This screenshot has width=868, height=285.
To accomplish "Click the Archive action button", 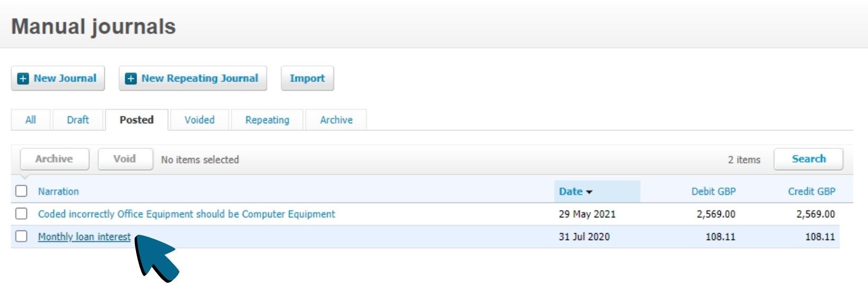I will click(x=55, y=159).
